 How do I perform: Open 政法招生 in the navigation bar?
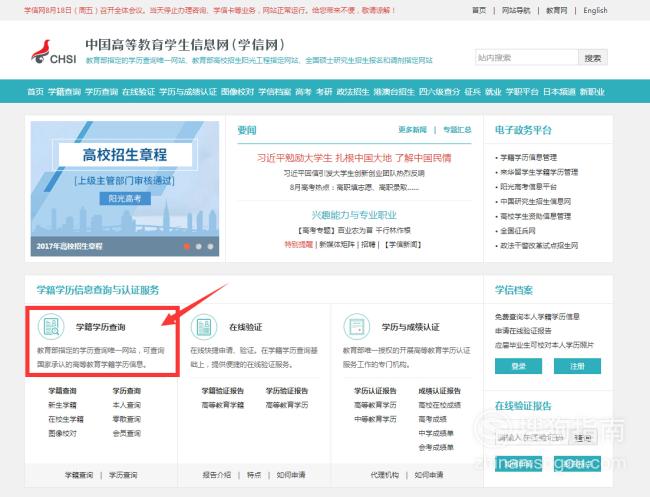pyautogui.click(x=353, y=92)
